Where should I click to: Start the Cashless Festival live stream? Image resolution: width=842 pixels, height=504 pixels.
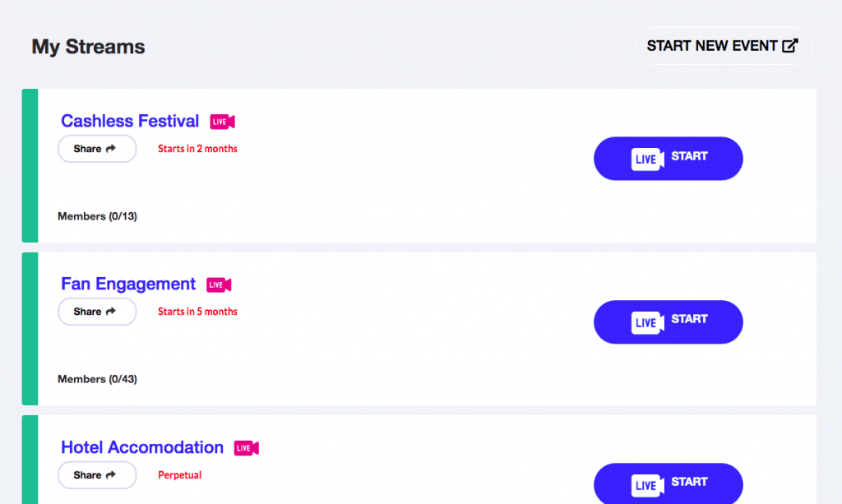pos(668,158)
